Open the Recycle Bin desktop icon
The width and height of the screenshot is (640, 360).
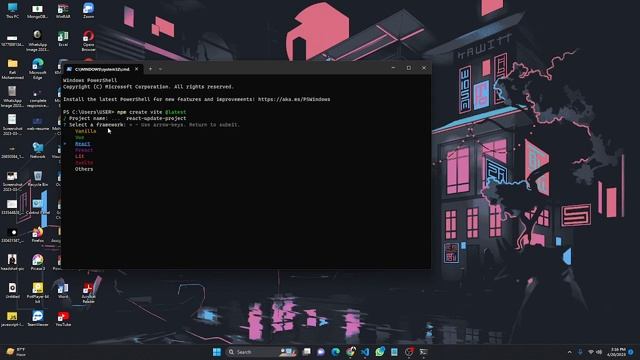click(x=38, y=178)
